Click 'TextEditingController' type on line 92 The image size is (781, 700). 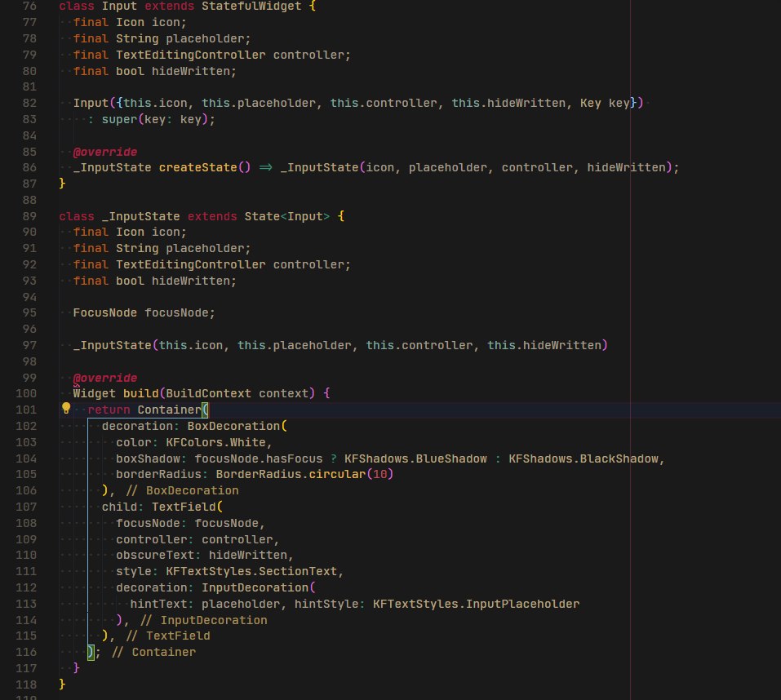pyautogui.click(x=191, y=264)
